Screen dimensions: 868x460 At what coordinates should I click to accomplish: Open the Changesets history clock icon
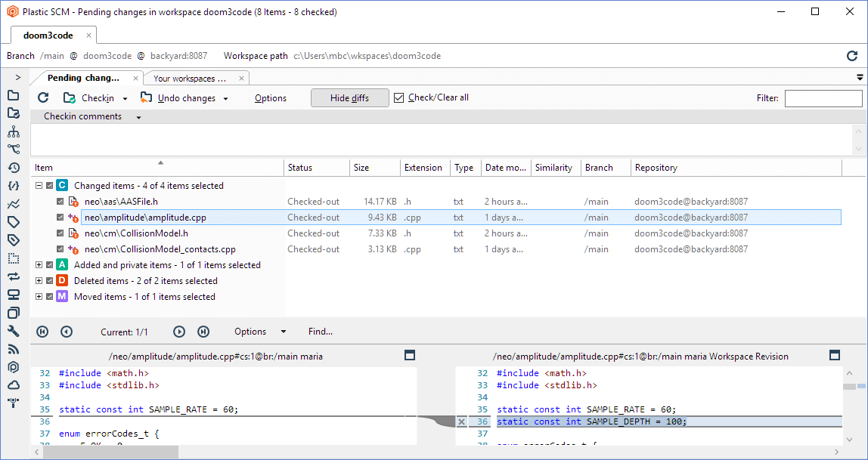coord(14,168)
